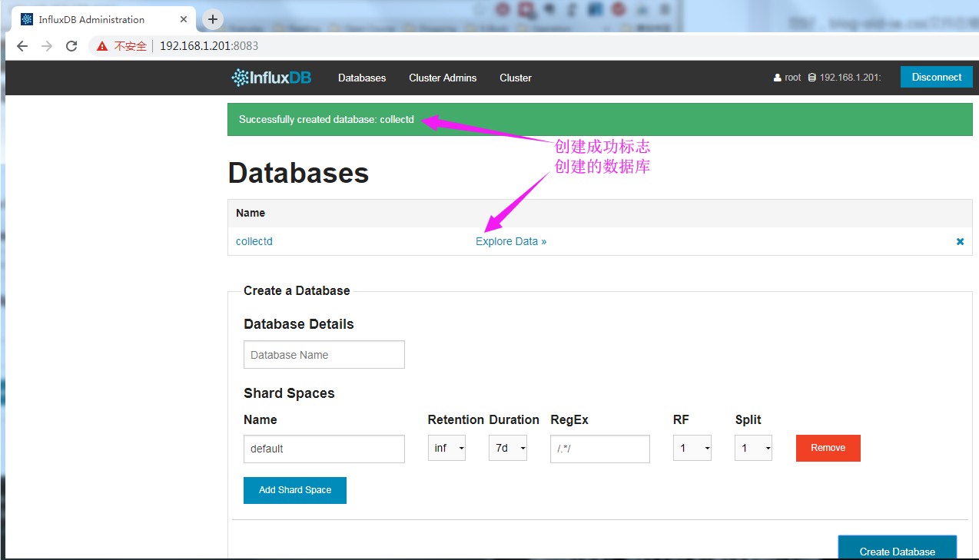The height and width of the screenshot is (560, 979).
Task: Reload the page with refresh icon
Action: (71, 46)
